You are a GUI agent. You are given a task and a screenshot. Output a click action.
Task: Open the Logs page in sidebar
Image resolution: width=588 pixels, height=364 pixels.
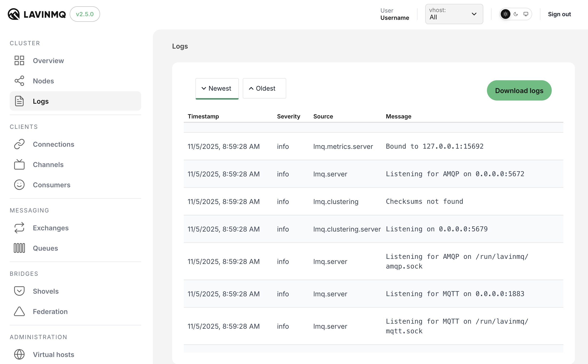click(40, 101)
